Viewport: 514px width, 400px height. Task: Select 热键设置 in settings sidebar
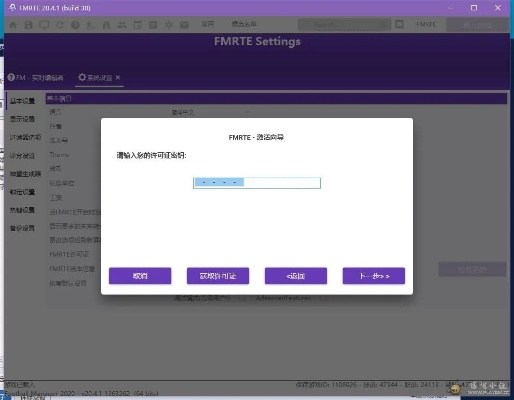(x=22, y=210)
